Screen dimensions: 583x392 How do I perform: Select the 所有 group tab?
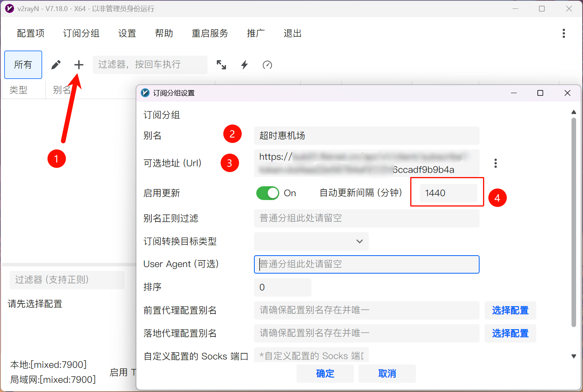point(23,65)
